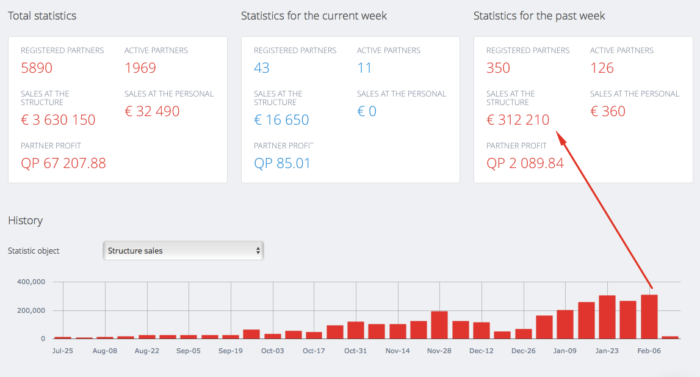Click total personal sales € 32 490
This screenshot has width=700, height=377.
(152, 111)
